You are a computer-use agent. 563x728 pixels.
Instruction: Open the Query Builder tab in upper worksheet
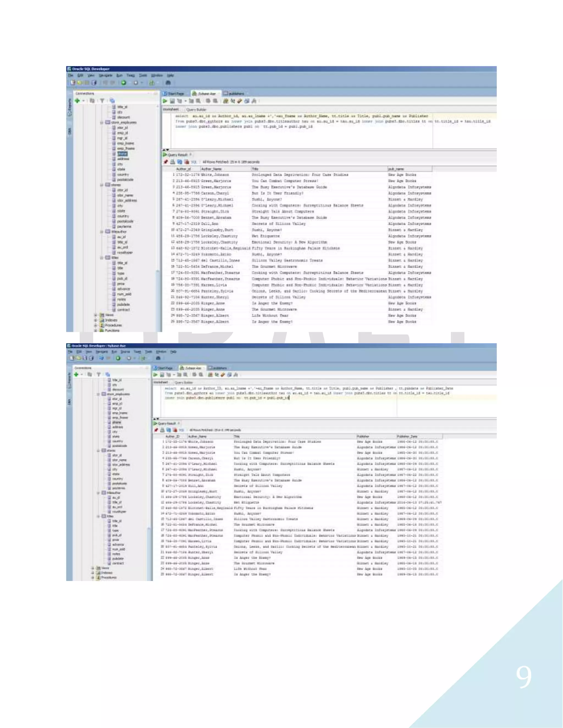coord(196,109)
